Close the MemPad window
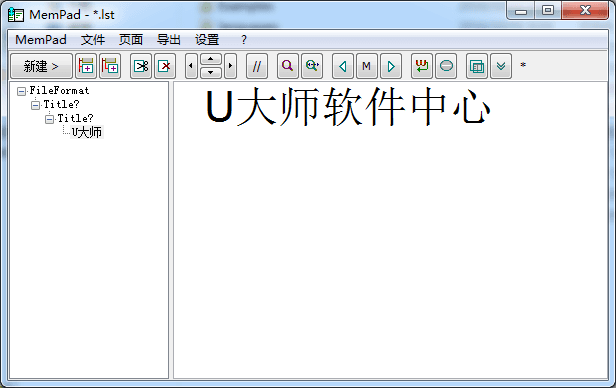Screen dimensions: 616x388 (x=585, y=11)
